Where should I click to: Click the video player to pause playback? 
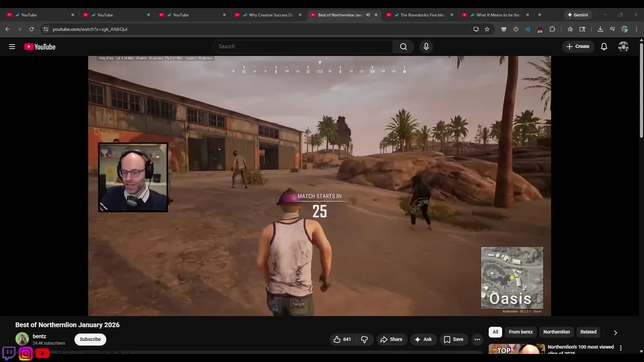coord(319,186)
